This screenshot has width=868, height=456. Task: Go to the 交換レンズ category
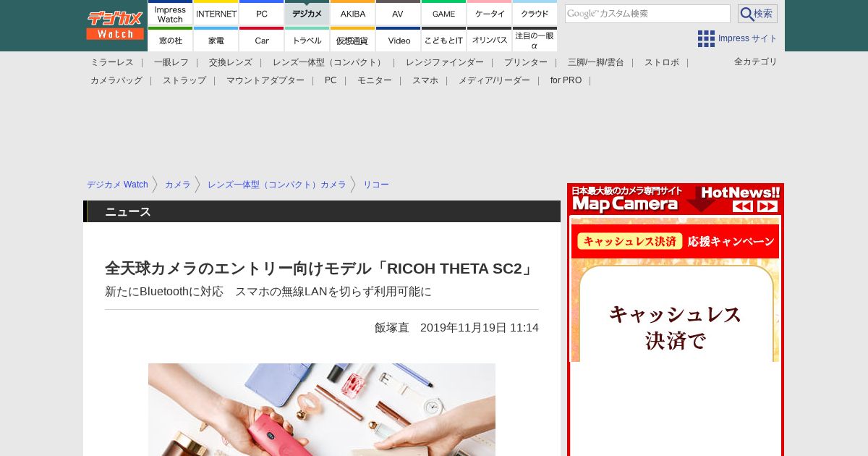point(231,62)
